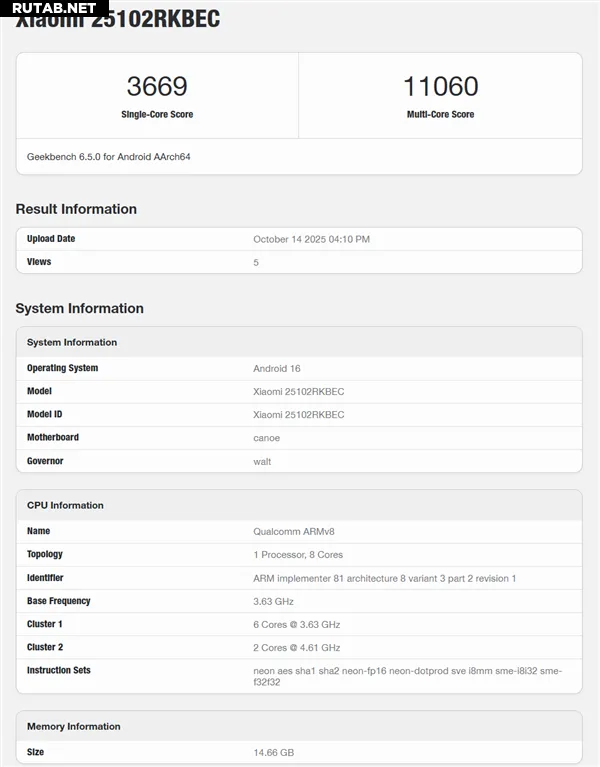Click the Base Frequency value 3.63 GHz

[273, 601]
